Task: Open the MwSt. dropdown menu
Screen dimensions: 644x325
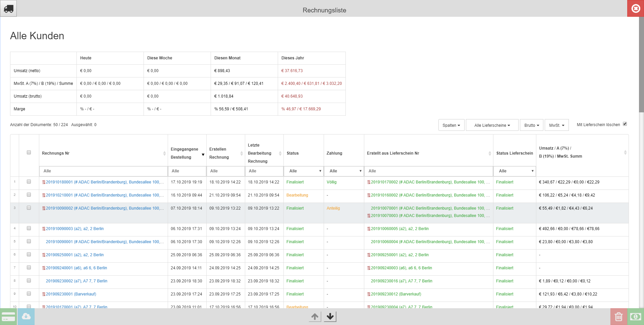Action: [556, 125]
